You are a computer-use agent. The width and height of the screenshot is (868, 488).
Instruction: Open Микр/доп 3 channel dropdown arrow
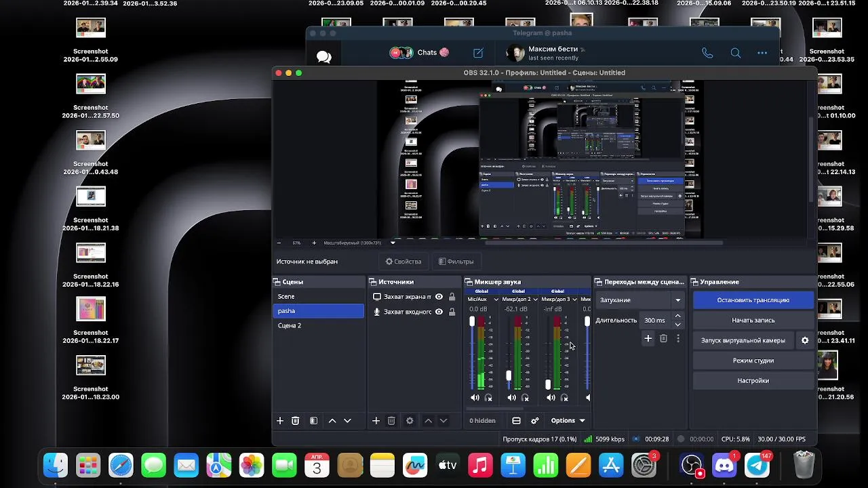click(574, 300)
